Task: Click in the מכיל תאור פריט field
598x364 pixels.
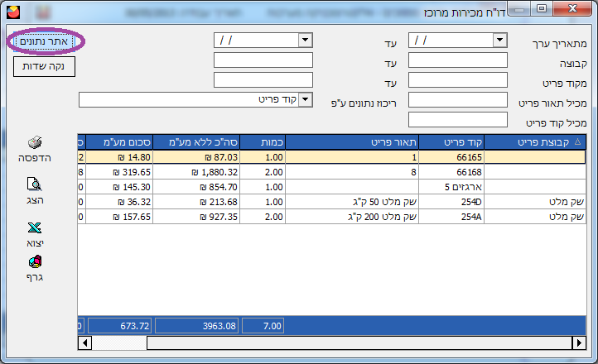Action: point(458,100)
